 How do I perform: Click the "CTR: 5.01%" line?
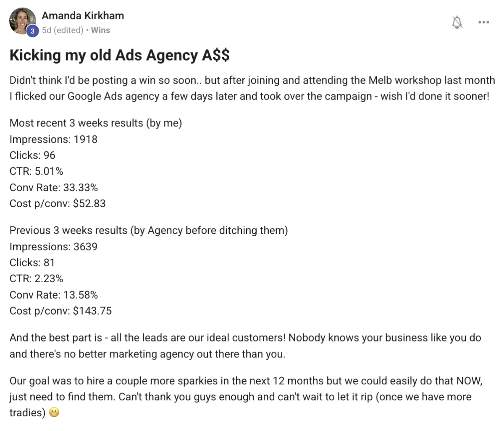point(37,171)
